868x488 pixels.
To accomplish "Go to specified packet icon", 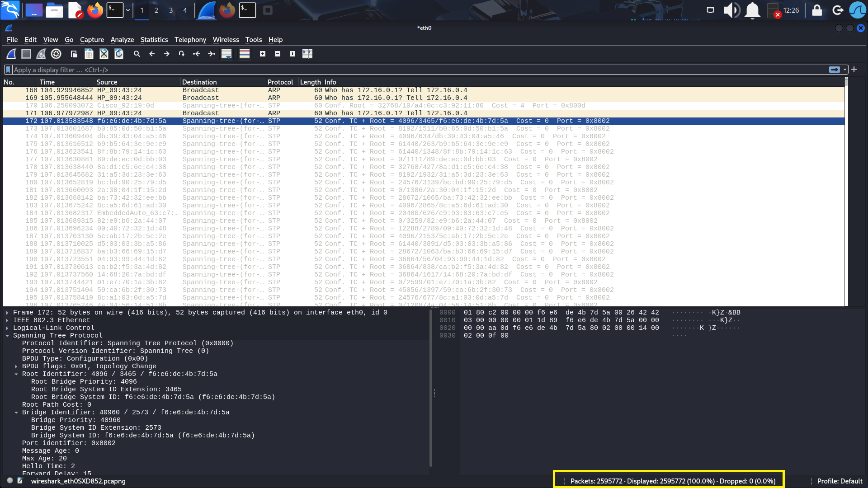I will [x=182, y=54].
